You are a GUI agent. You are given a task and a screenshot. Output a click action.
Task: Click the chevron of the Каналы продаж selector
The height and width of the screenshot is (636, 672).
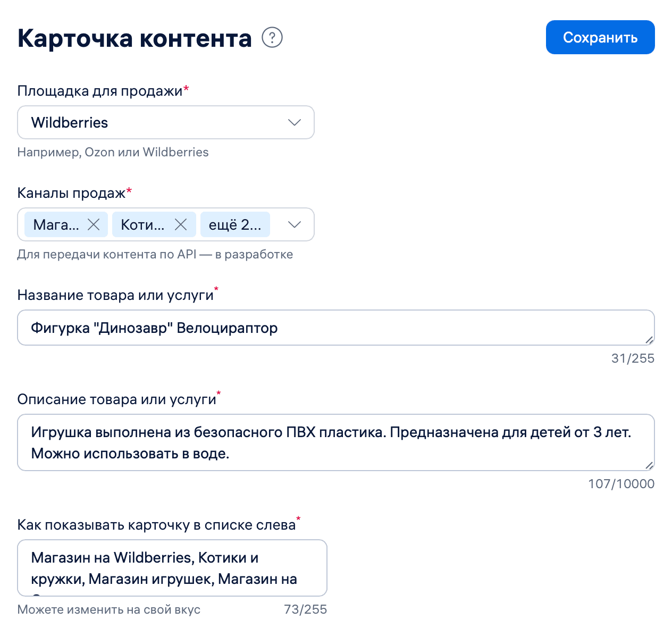click(x=294, y=224)
